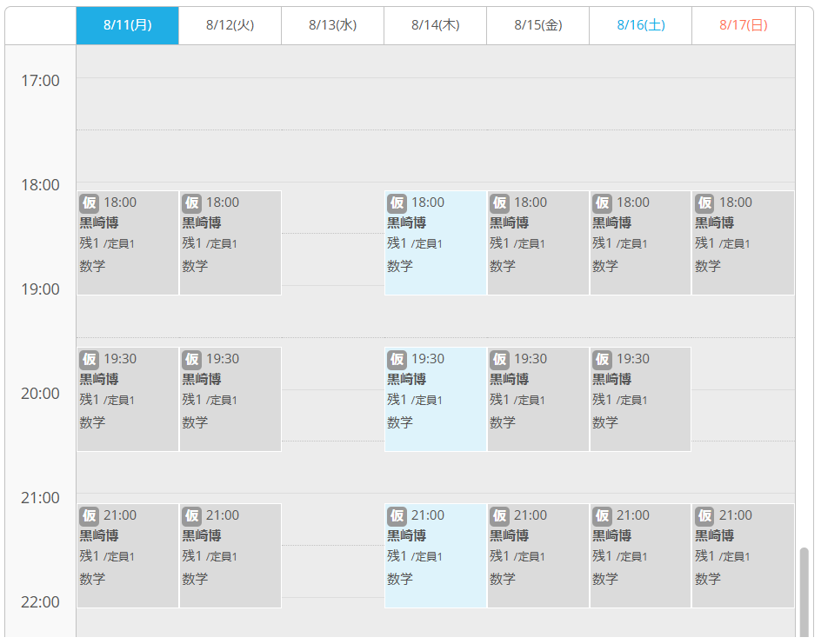The image size is (821, 644).
Task: Open the highlighted 21:00 lesson on 8/14
Action: point(436,555)
